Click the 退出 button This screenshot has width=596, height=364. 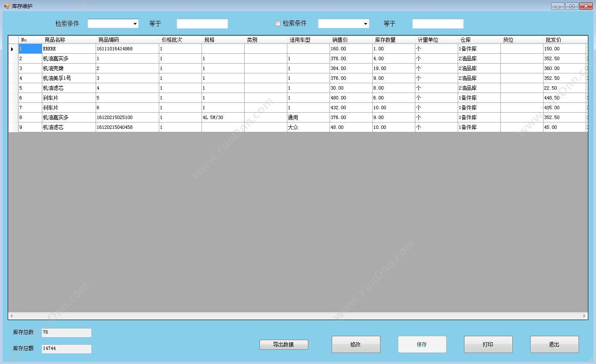coord(555,344)
